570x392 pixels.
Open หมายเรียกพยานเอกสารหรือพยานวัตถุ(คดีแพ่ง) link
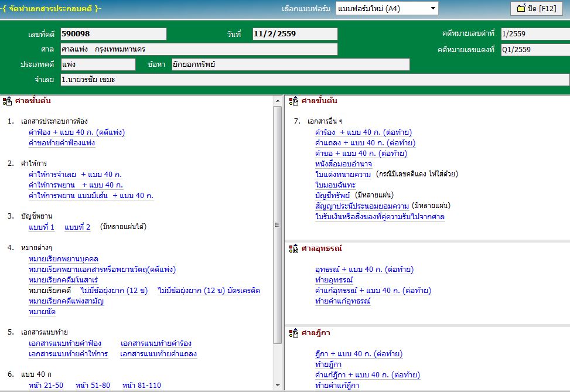pyautogui.click(x=102, y=270)
